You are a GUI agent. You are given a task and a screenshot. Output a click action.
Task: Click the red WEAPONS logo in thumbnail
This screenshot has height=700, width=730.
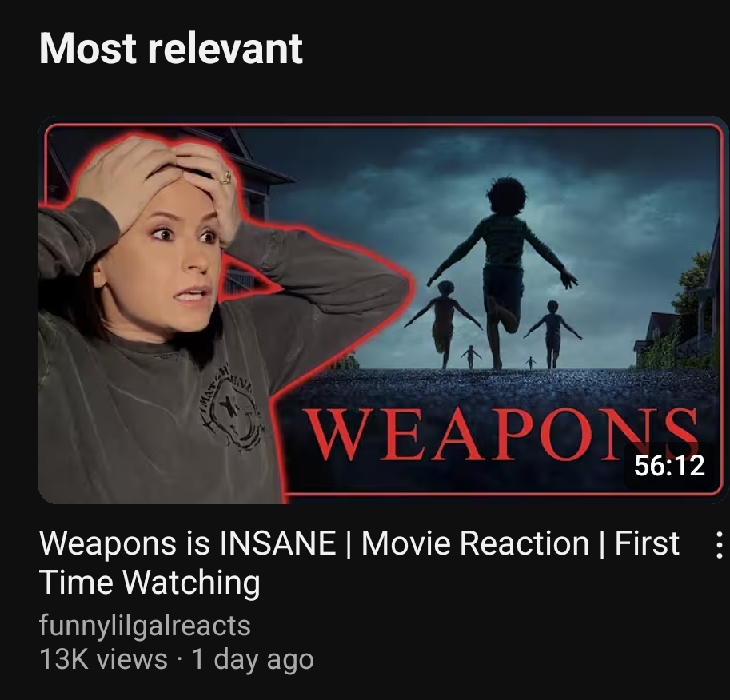(503, 434)
